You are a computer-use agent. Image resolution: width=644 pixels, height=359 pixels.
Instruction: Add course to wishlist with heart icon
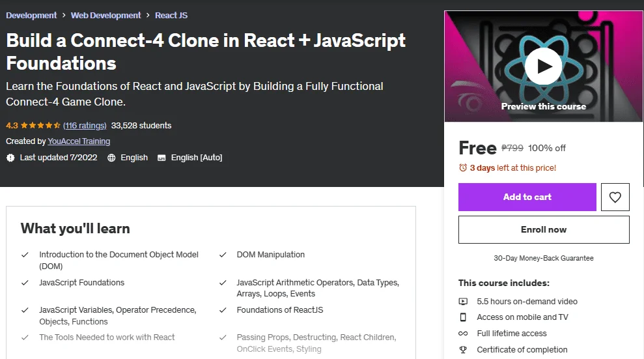tap(615, 197)
